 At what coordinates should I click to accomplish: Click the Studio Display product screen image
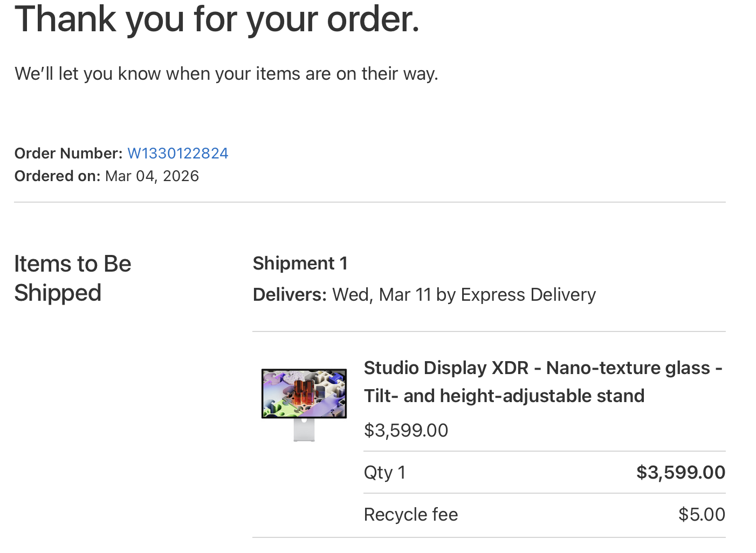(x=304, y=393)
